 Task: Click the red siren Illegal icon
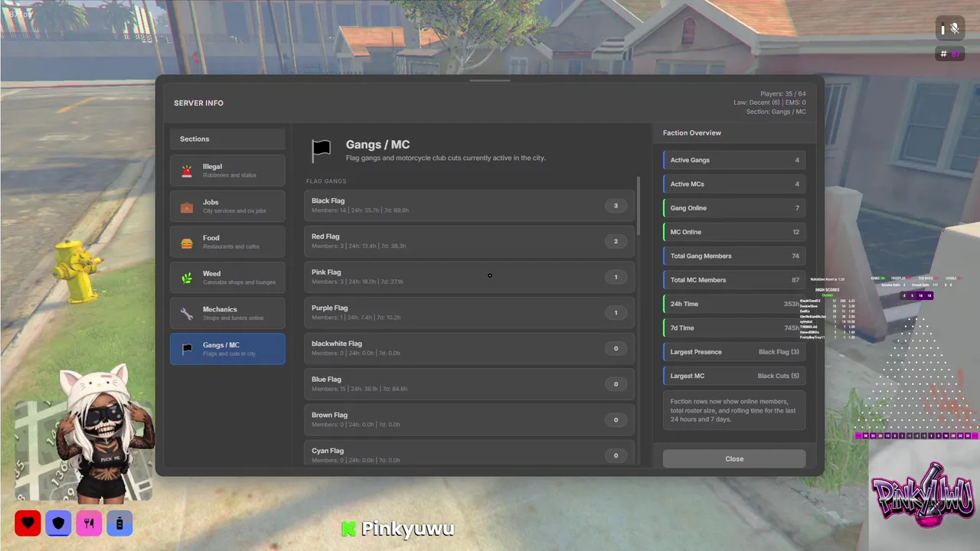187,171
